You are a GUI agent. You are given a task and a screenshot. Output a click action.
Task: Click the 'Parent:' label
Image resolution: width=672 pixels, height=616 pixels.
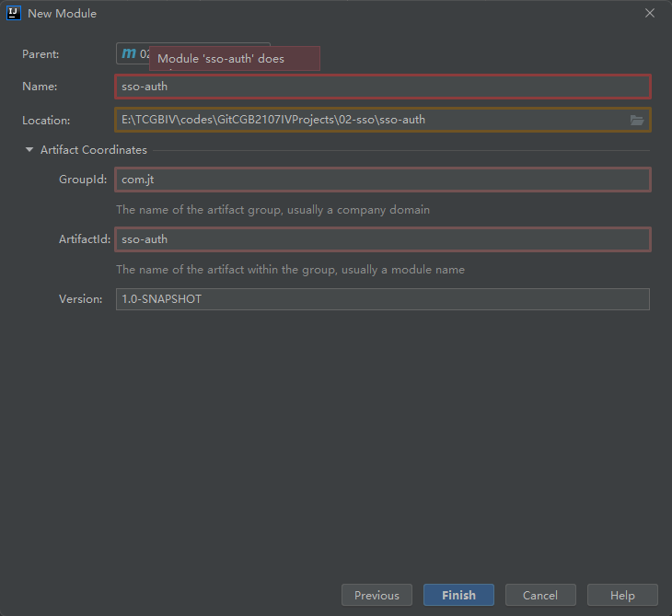[41, 54]
